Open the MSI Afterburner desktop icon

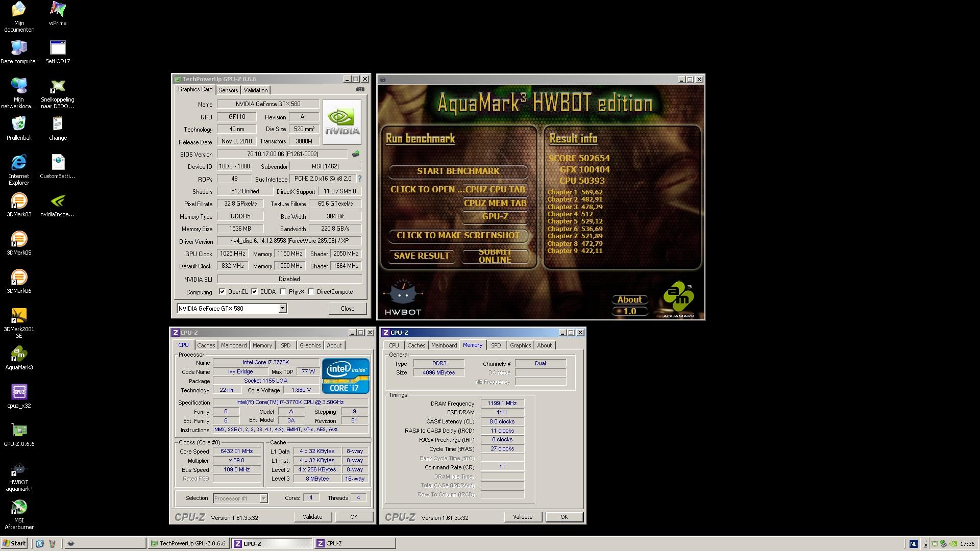(19, 508)
